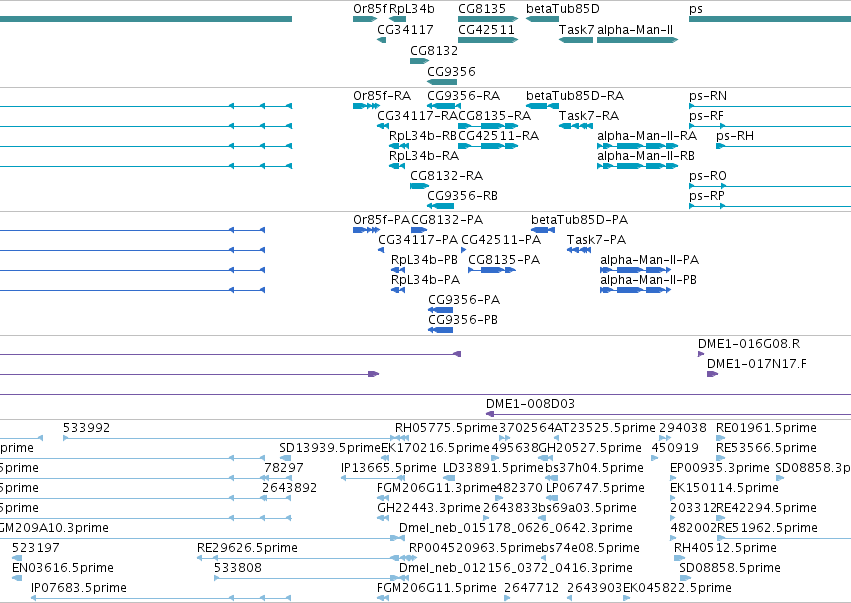Image resolution: width=851 pixels, height=603 pixels.
Task: Select the CG9356-PA protein
Action: point(440,310)
